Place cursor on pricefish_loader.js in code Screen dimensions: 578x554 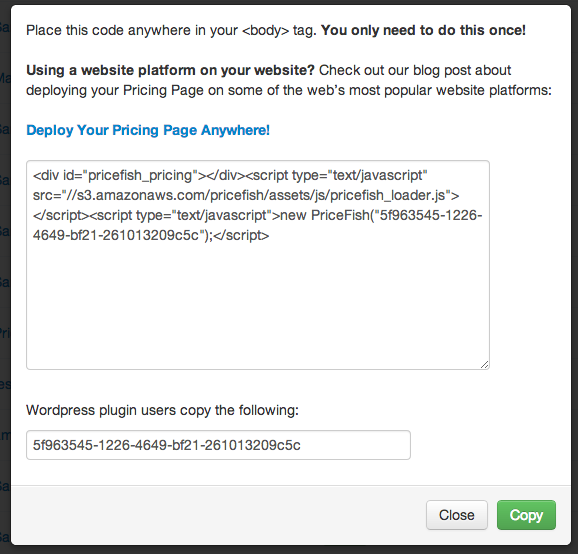pos(388,195)
